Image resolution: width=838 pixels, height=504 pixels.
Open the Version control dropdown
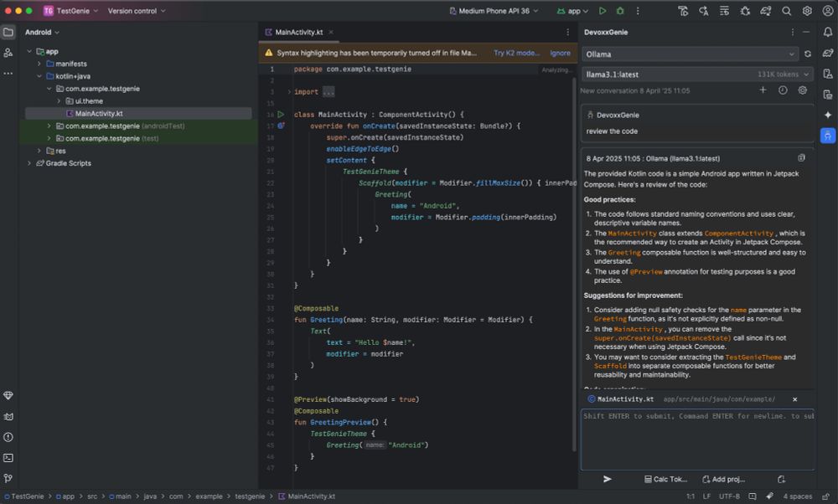pyautogui.click(x=137, y=11)
